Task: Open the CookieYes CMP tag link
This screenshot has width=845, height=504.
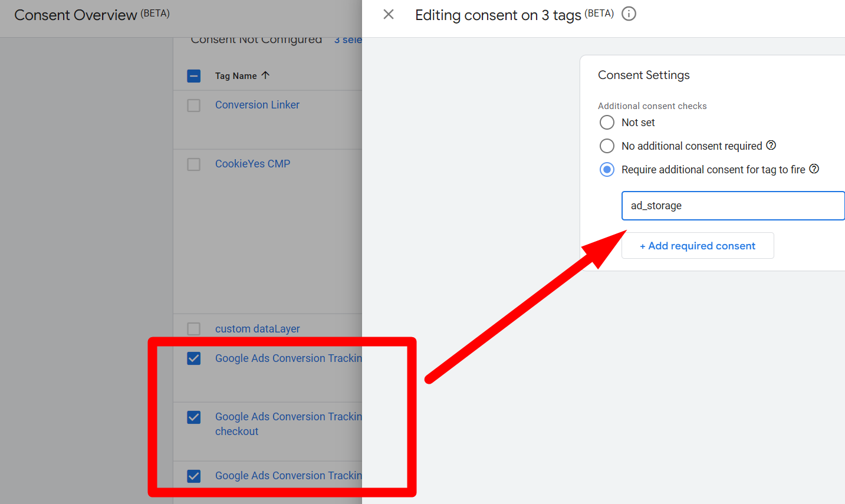Action: pyautogui.click(x=252, y=164)
